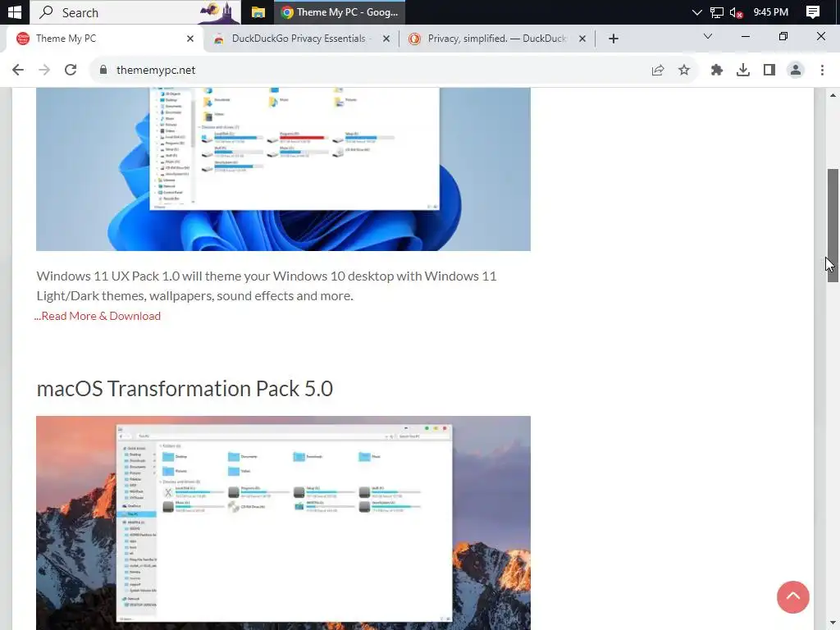Click the Windows 11 UX Pack screenshot
The height and width of the screenshot is (630, 840).
283,169
